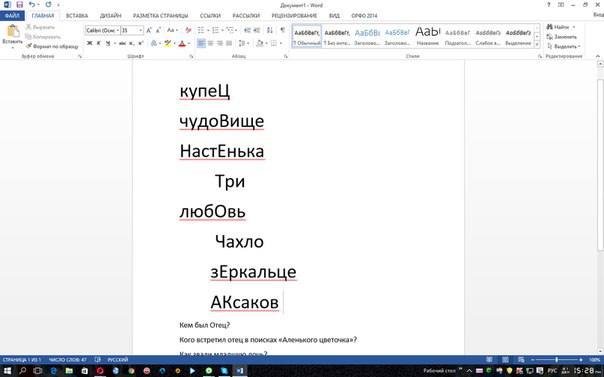The width and height of the screenshot is (604, 377).
Task: Increase the font size with the grow icon
Action: click(x=149, y=30)
